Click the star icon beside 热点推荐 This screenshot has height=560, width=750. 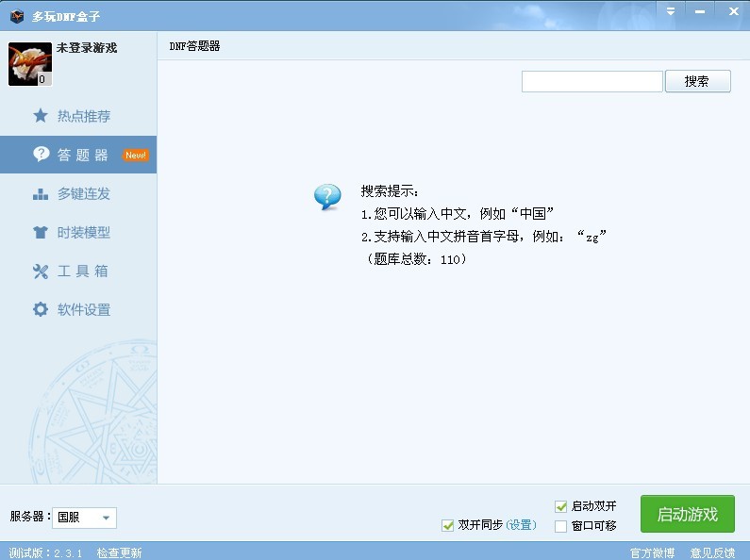coord(41,115)
